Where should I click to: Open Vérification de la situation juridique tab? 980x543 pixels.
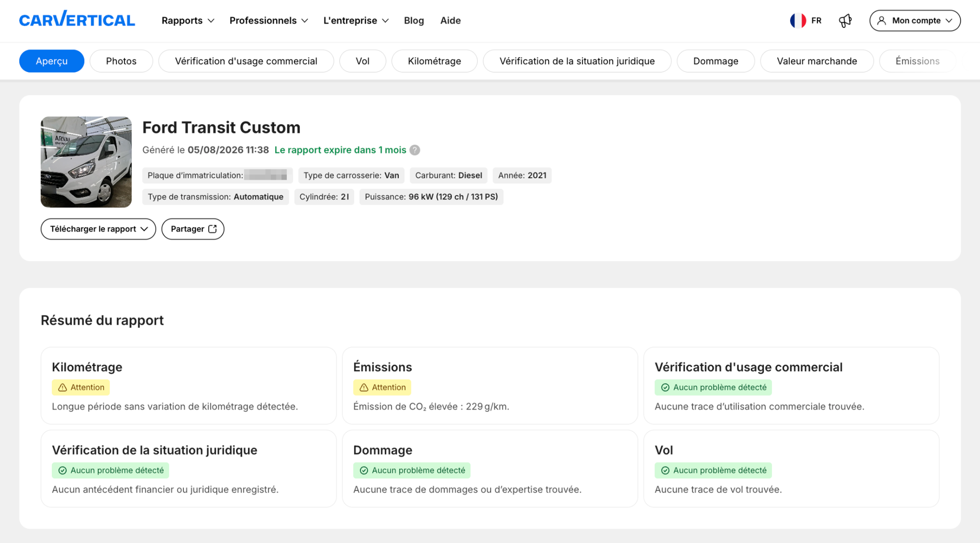pyautogui.click(x=577, y=61)
